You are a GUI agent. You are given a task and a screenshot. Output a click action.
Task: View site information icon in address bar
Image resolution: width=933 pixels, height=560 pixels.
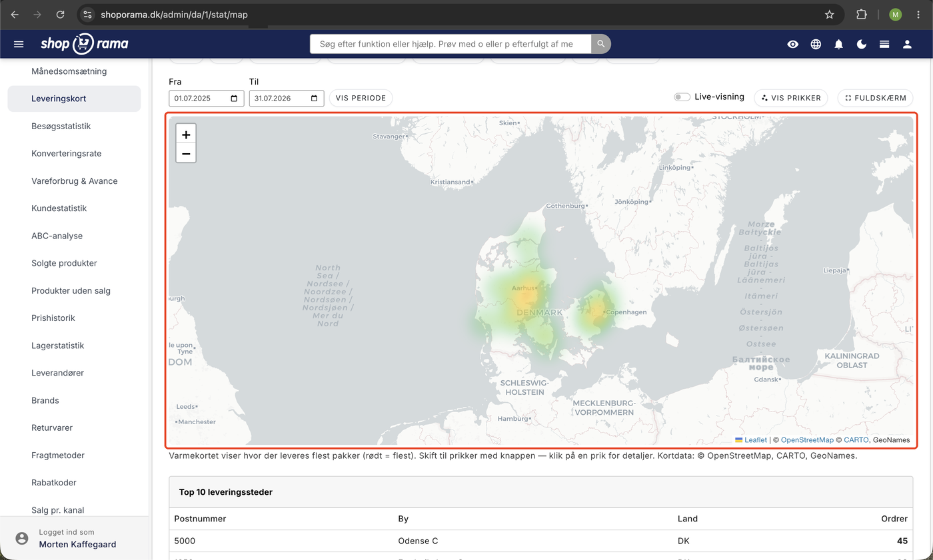click(x=87, y=14)
